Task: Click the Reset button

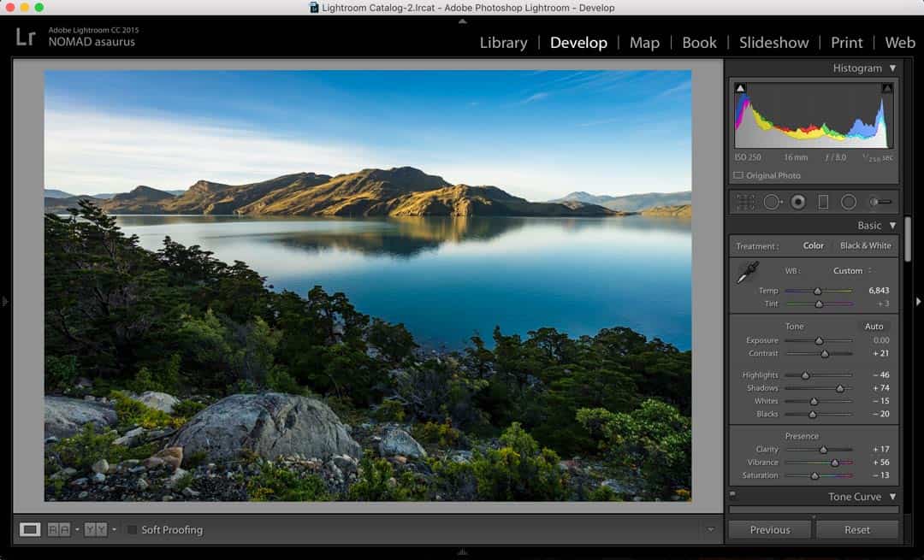Action: 856,530
